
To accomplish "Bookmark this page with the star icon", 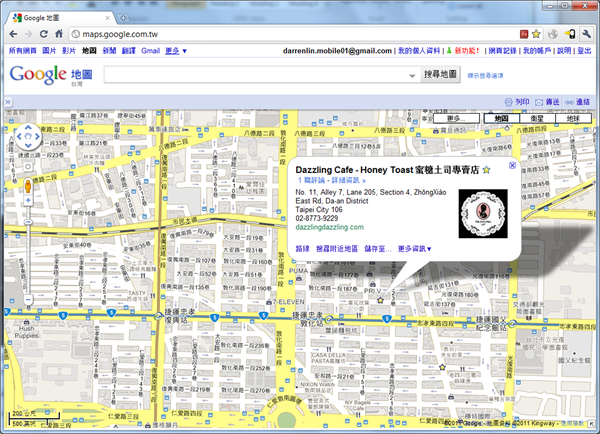I will [x=536, y=34].
